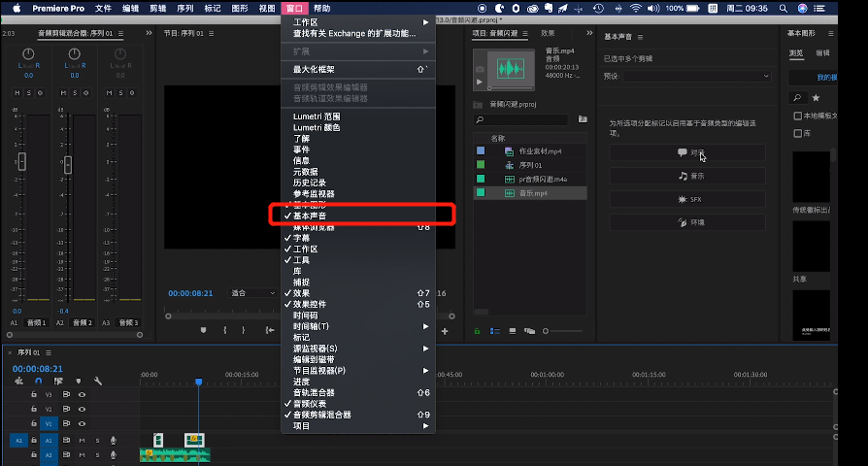Viewport: 868px width, 466px height.
Task: Toggle V1 track visibility eye
Action: (x=82, y=423)
